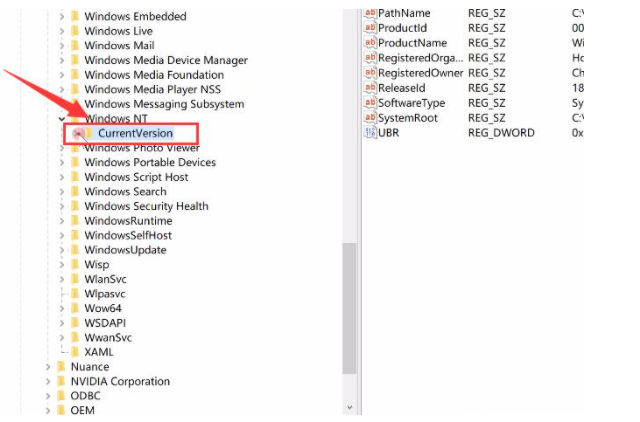The height and width of the screenshot is (422, 640).
Task: Expand the Nuance registry key
Action: 48,367
